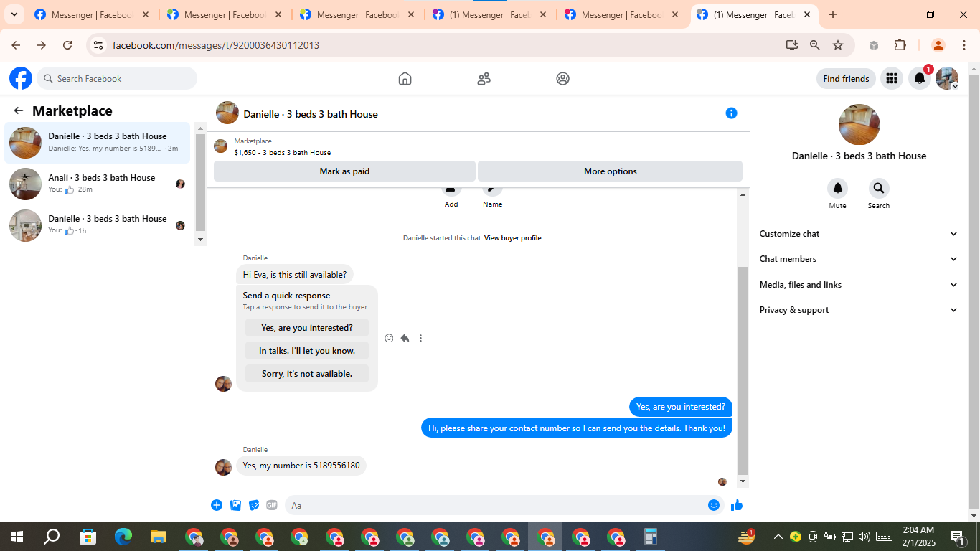980x551 pixels.
Task: Click the chat messages scrollbar
Action: pos(743,370)
